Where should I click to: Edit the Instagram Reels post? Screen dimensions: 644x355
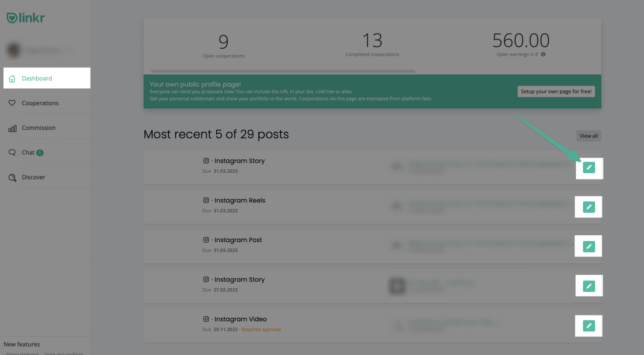(589, 207)
